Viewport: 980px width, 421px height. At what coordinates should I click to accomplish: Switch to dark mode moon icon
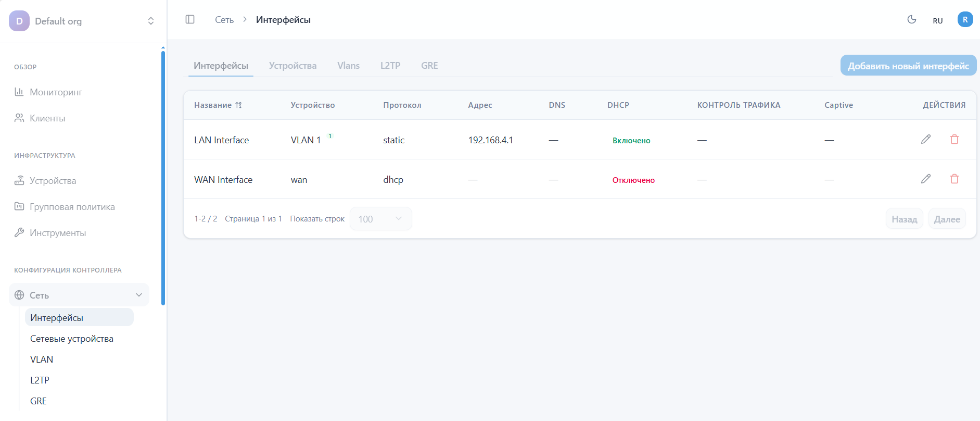click(x=911, y=20)
